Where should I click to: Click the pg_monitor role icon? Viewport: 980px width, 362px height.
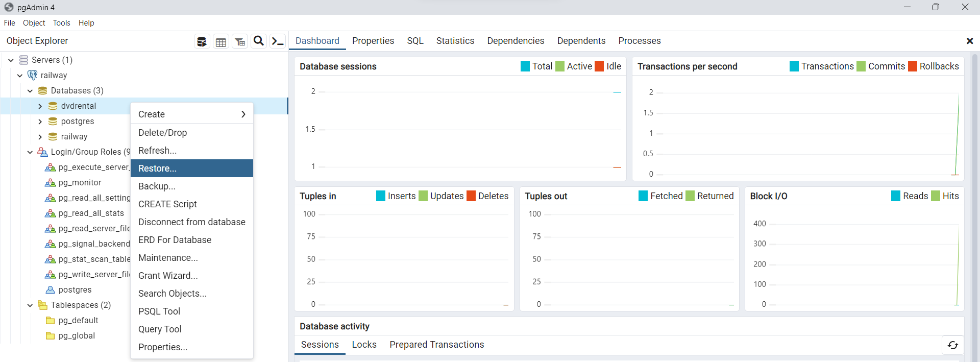coord(50,183)
